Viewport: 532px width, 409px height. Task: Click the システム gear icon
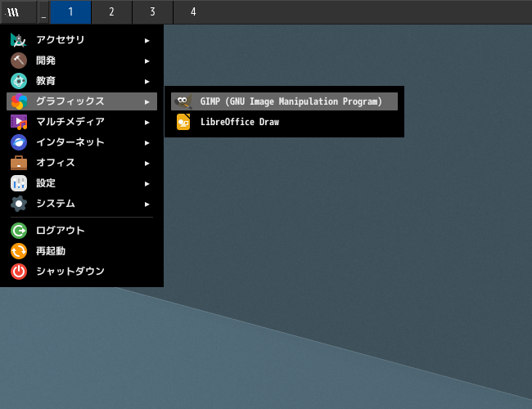[x=19, y=204]
